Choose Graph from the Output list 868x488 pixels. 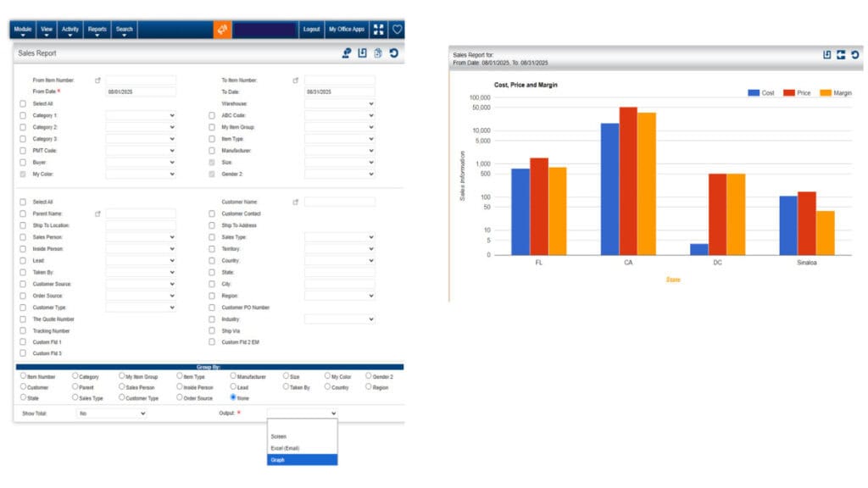tap(303, 460)
